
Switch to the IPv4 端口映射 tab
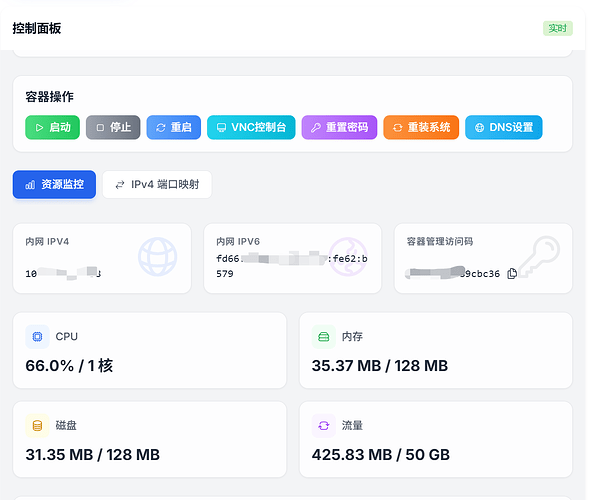[157, 184]
